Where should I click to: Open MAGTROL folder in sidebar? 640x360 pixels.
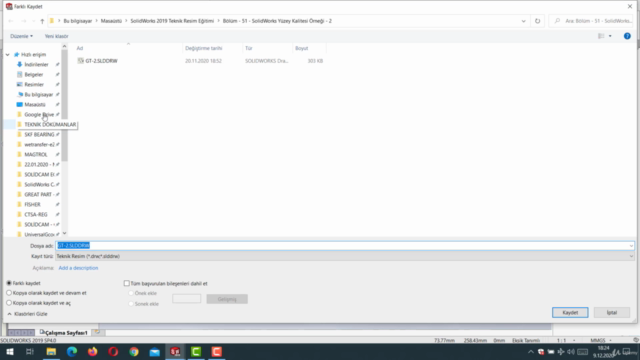tap(36, 154)
